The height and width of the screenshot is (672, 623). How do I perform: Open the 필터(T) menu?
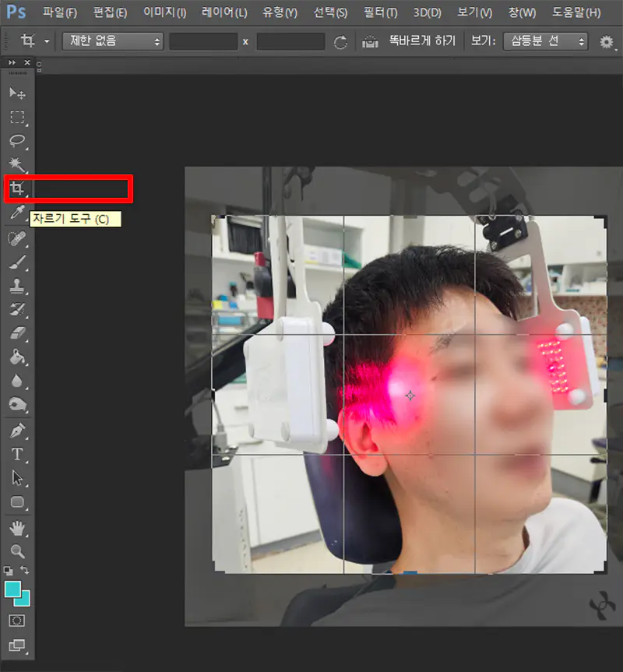(x=381, y=12)
